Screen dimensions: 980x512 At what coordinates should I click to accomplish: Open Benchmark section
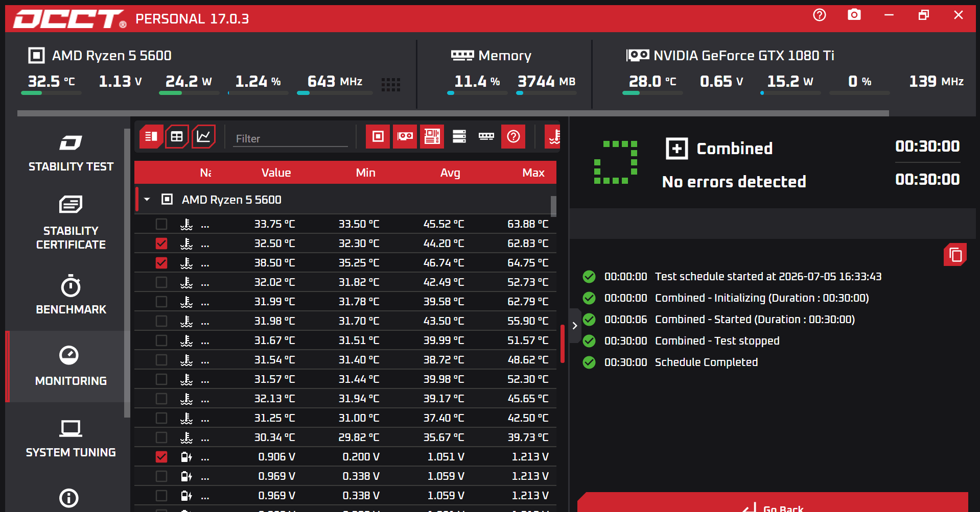tap(71, 295)
